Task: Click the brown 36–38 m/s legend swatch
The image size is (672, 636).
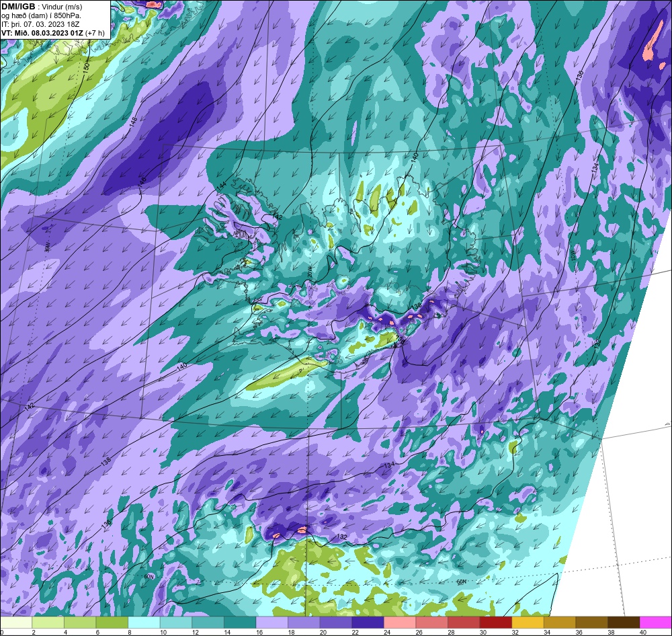Action: click(591, 623)
